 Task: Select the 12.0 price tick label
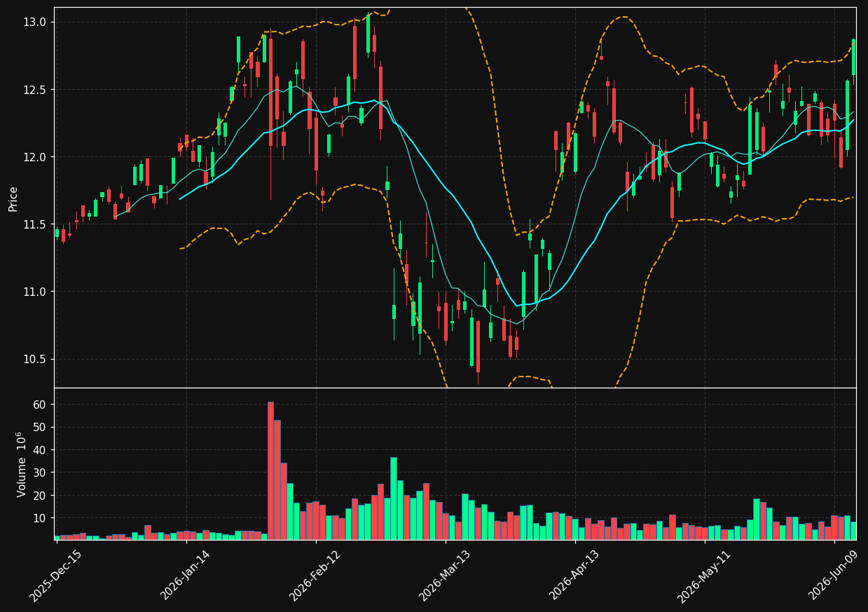36,157
